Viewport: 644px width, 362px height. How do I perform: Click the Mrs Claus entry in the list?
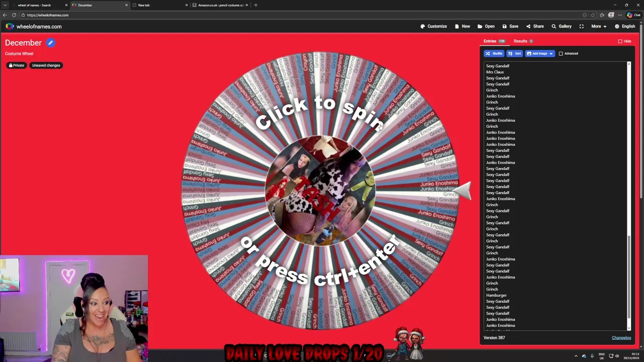click(495, 72)
